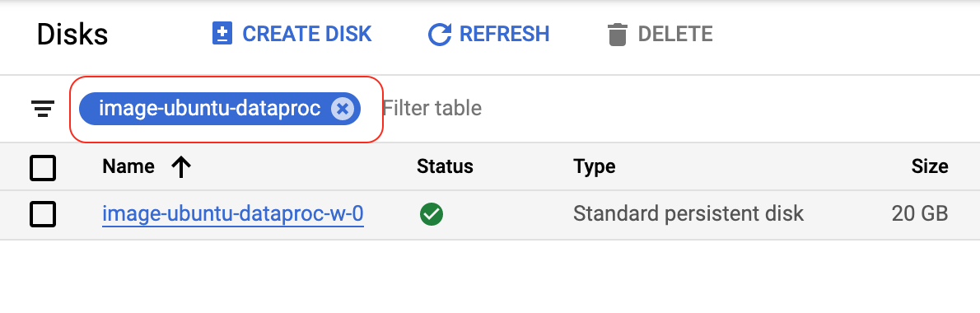This screenshot has width=980, height=313.
Task: Tick the select-all checkbox in the header
Action: (43, 167)
